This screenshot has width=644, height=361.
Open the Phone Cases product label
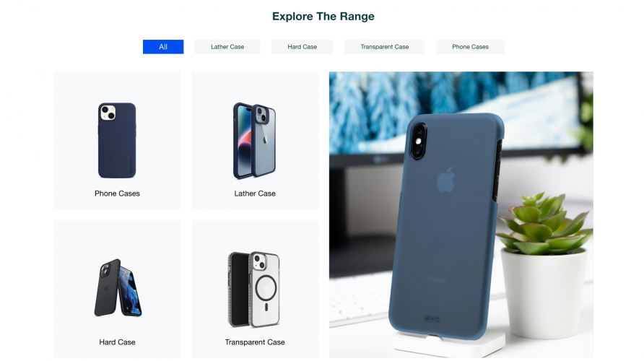coord(117,193)
